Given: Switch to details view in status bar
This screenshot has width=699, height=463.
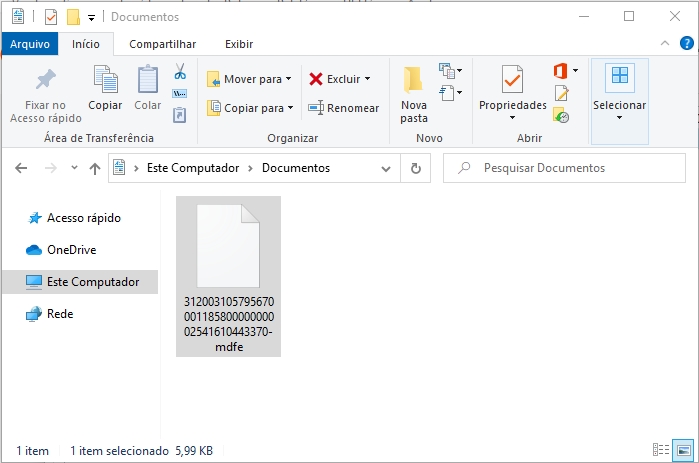Looking at the screenshot, I should 661,451.
